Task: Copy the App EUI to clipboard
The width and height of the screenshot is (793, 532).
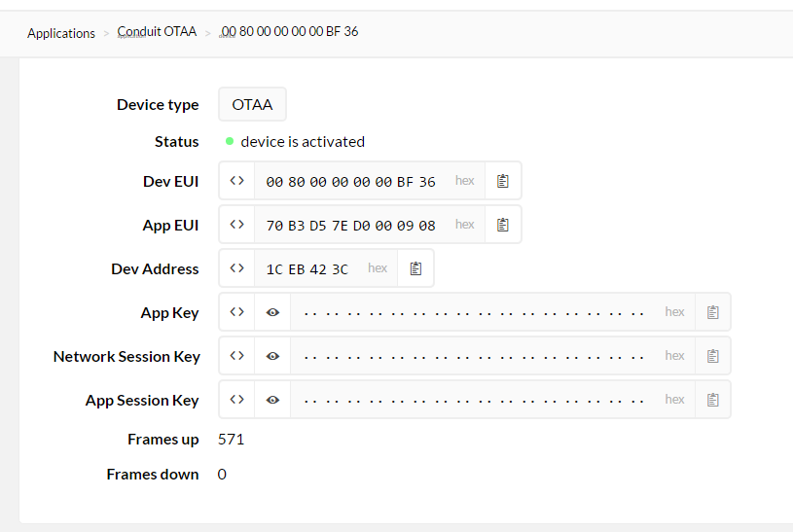Action: pyautogui.click(x=503, y=225)
